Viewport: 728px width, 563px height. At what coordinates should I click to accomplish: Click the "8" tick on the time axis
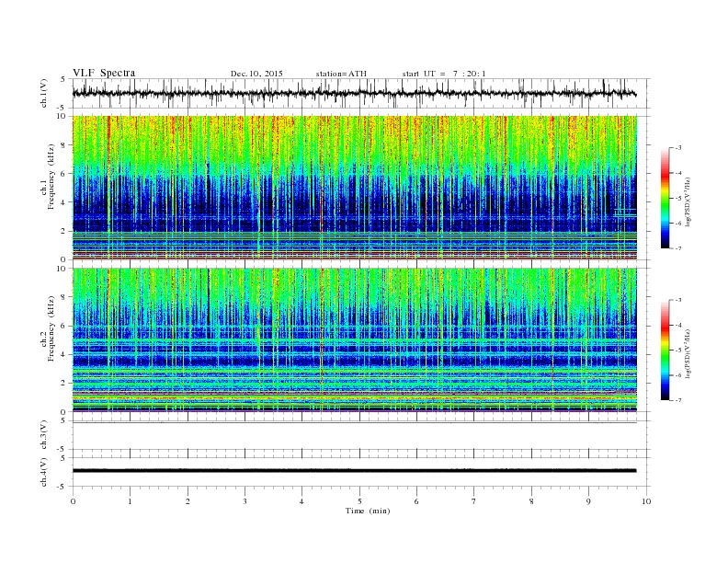coord(531,501)
